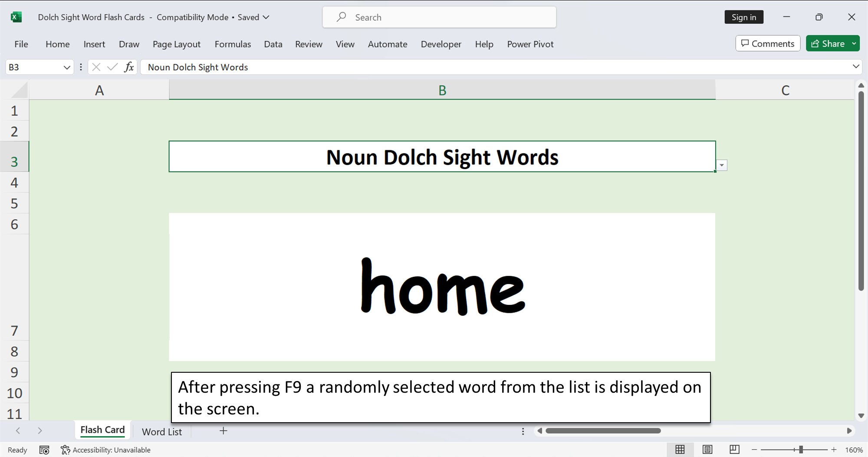Click the Insert Function icon
The width and height of the screenshot is (868, 457).
(128, 67)
